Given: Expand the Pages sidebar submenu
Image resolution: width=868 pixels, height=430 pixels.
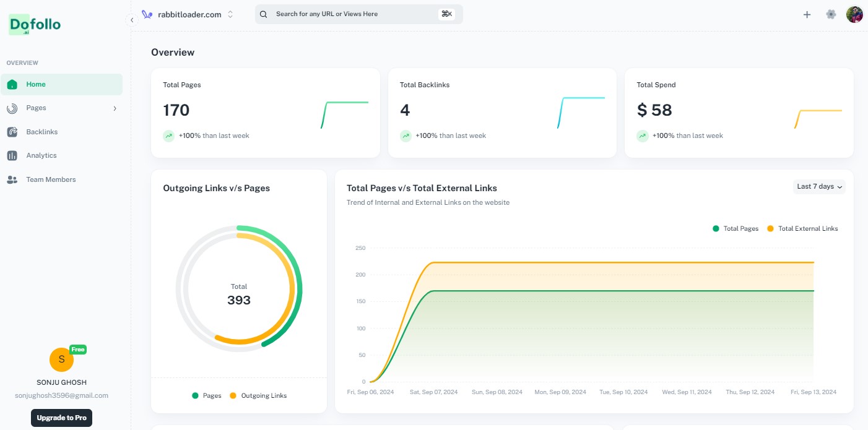Looking at the screenshot, I should tap(114, 108).
